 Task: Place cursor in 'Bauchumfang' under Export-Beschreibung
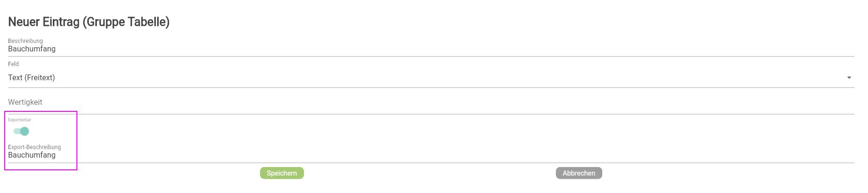pos(32,155)
